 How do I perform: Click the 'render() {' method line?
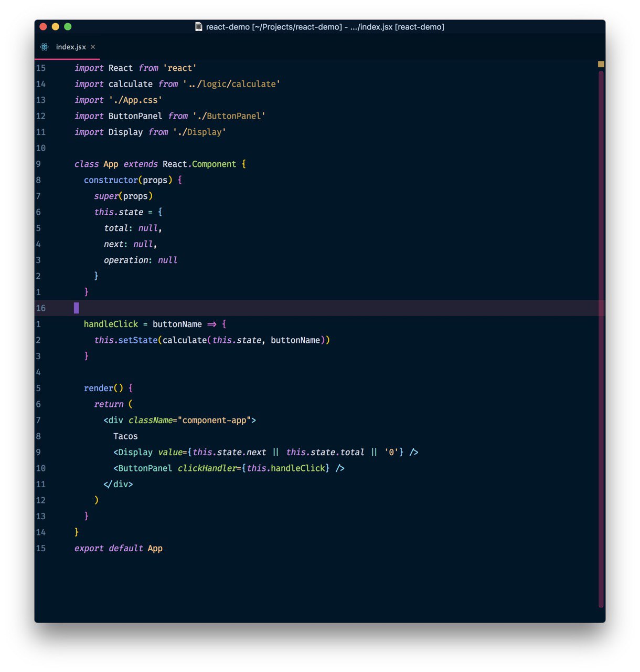[x=108, y=388]
